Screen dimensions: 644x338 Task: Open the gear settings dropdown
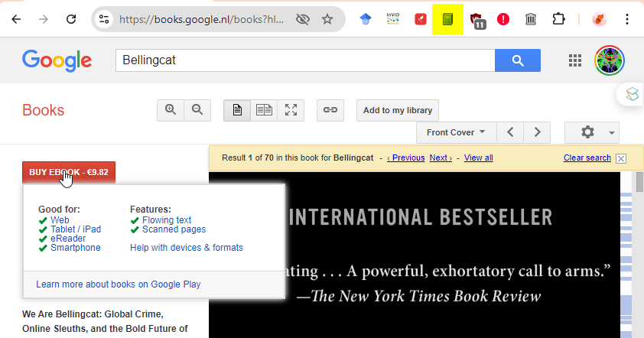pos(592,132)
